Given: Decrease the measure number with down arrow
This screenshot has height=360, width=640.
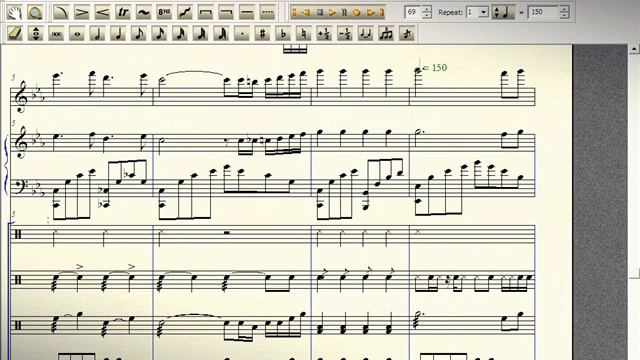Looking at the screenshot, I should tap(427, 16).
